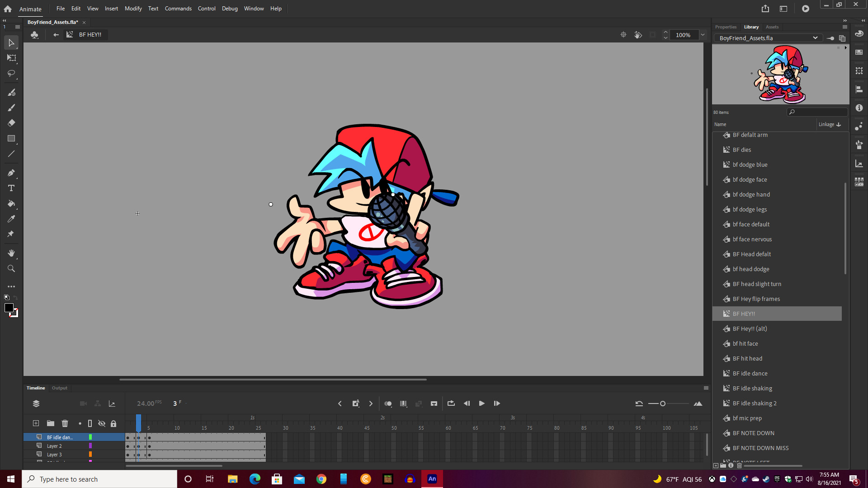
Task: Open the Edit Toolbar three-dots menu
Action: click(11, 286)
